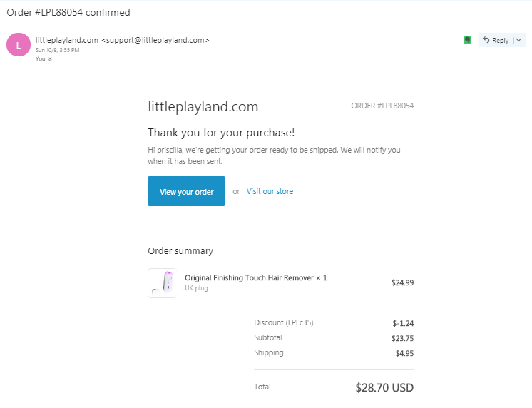Open the "Visit our store" link
The height and width of the screenshot is (408, 532).
tap(270, 191)
